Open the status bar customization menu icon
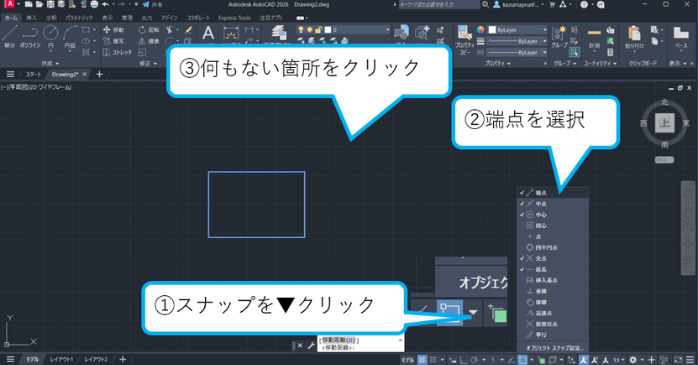This screenshot has width=698, height=365. coord(690,360)
